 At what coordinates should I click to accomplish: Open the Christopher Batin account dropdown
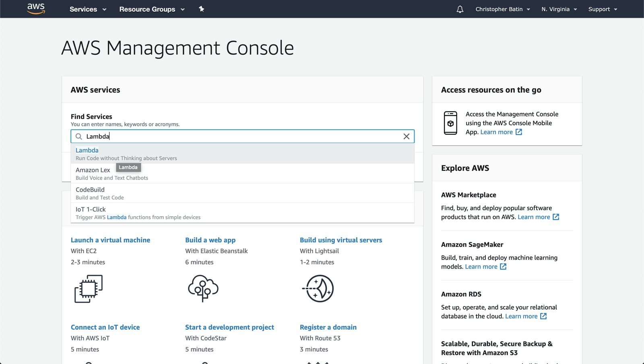pos(503,9)
